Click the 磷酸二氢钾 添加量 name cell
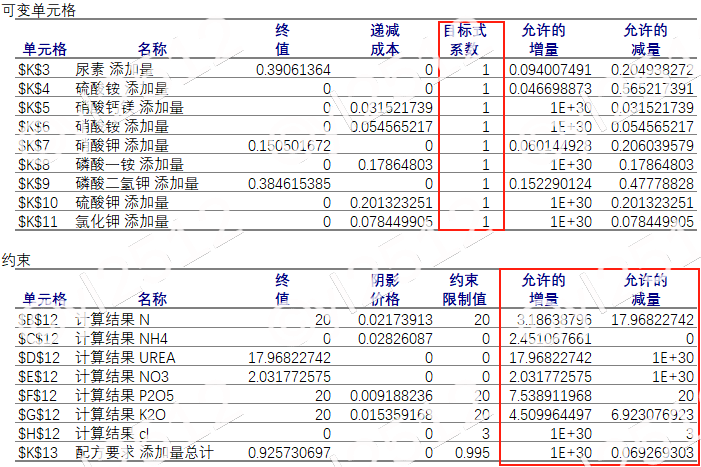Viewport: 701px width, 467px height. tap(137, 184)
